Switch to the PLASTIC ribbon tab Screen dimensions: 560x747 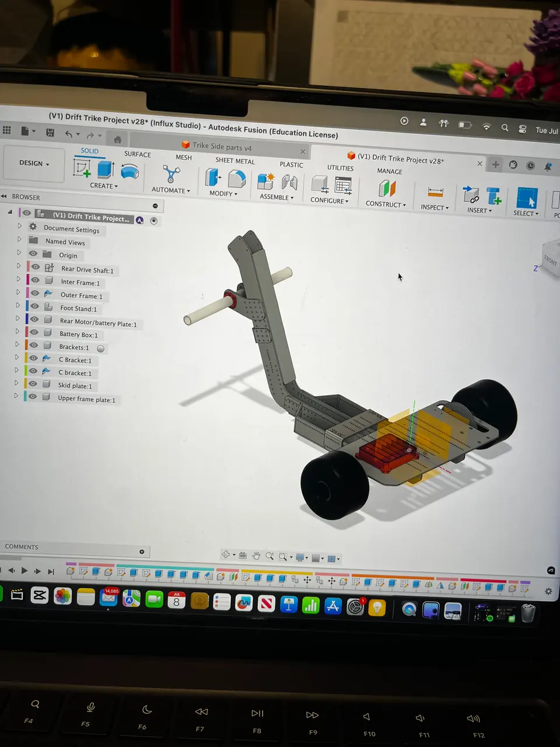click(x=291, y=165)
